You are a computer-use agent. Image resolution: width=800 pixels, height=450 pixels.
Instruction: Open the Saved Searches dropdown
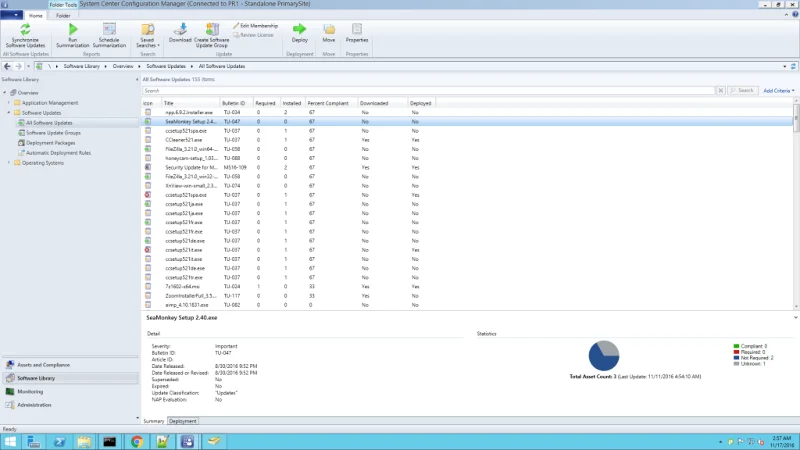pyautogui.click(x=147, y=36)
